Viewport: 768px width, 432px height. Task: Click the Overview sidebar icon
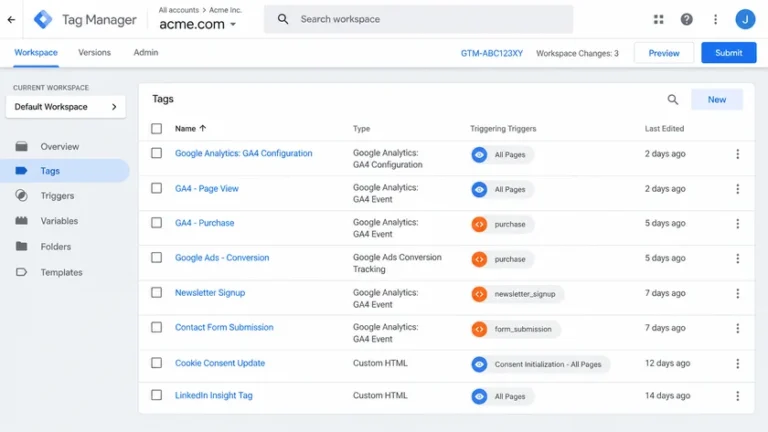coord(21,146)
